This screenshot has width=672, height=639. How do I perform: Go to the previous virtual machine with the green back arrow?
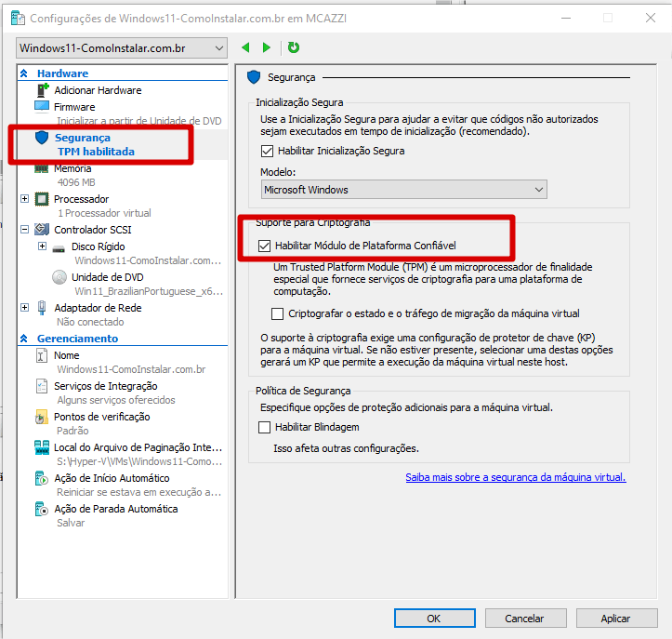[245, 47]
